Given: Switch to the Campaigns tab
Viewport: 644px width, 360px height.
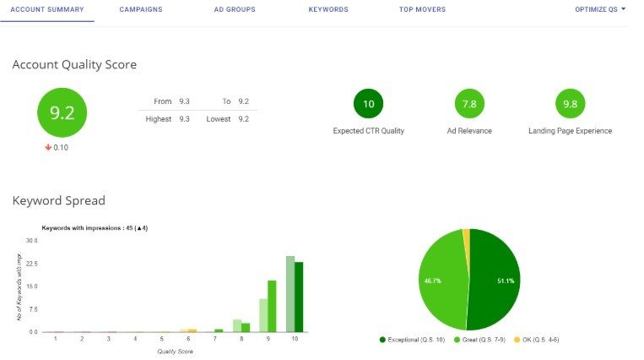Looking at the screenshot, I should click(141, 9).
